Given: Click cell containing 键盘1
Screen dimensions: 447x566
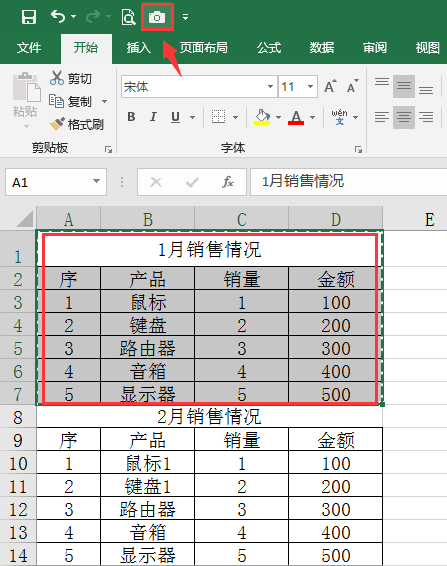Looking at the screenshot, I should (148, 486).
